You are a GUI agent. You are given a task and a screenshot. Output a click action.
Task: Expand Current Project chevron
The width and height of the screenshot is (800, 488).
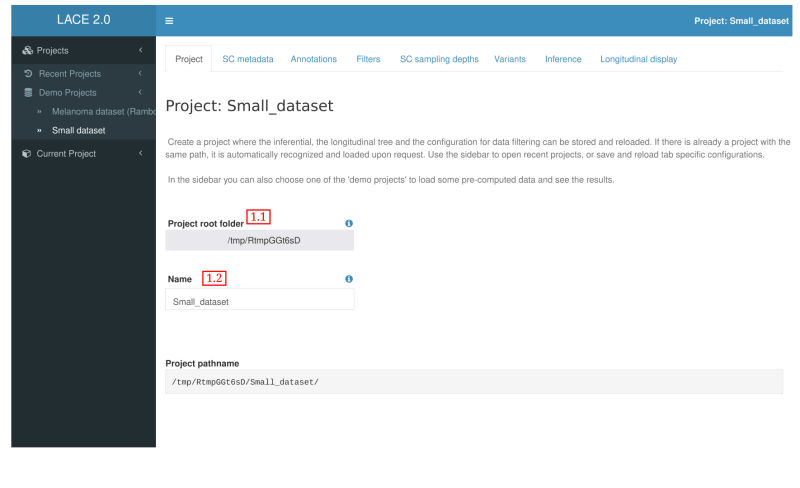141,153
